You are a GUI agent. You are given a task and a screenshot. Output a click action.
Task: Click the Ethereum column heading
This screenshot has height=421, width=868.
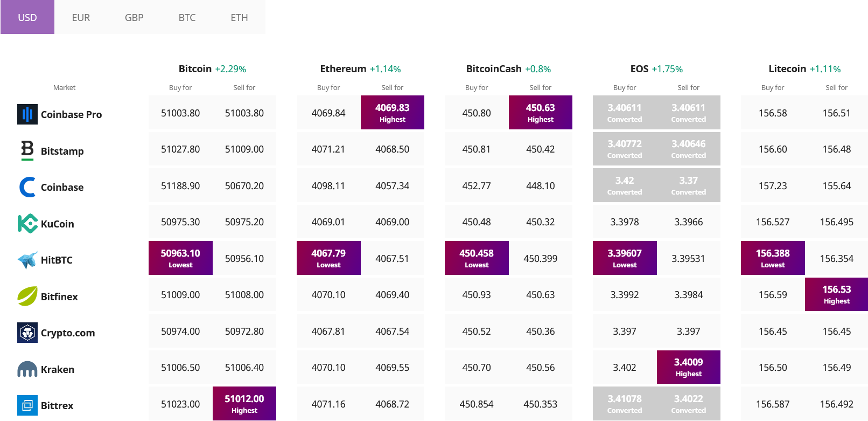(x=343, y=68)
